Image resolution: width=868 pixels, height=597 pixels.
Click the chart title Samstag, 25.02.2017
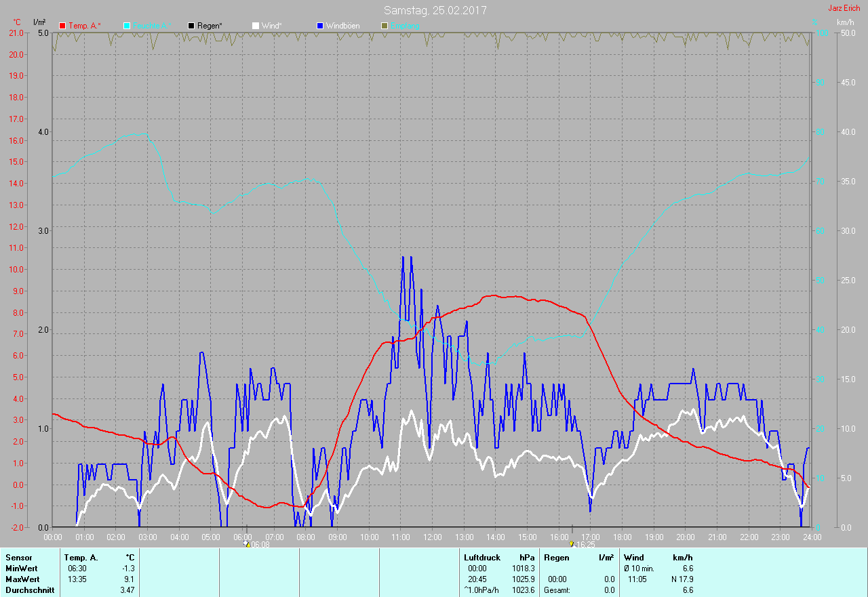(x=435, y=10)
